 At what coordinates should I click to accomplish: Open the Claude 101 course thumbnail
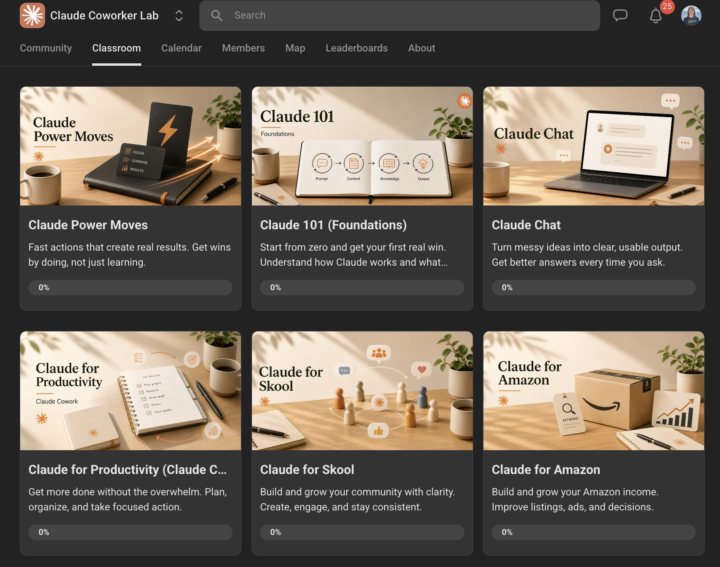(x=362, y=146)
